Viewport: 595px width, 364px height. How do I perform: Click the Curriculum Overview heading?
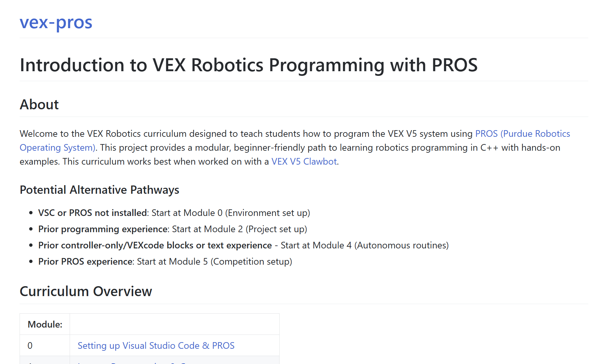point(86,291)
